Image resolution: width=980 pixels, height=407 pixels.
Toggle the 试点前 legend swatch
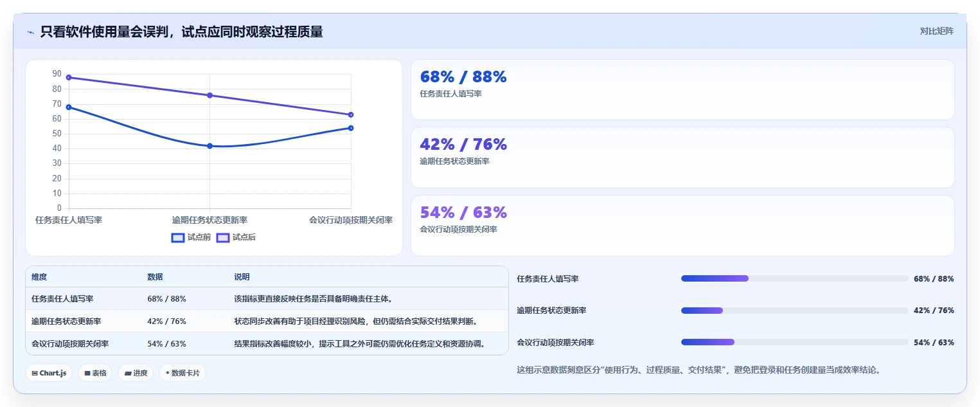178,237
